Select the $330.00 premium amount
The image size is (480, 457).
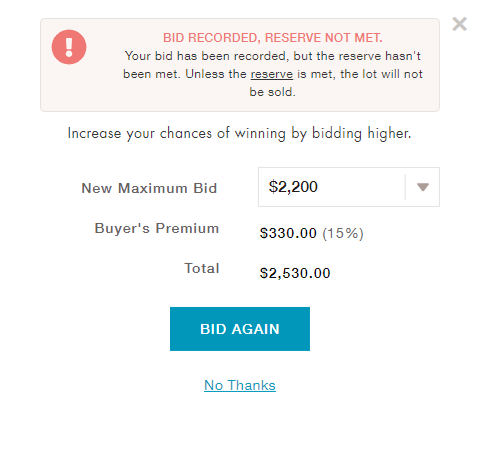288,233
